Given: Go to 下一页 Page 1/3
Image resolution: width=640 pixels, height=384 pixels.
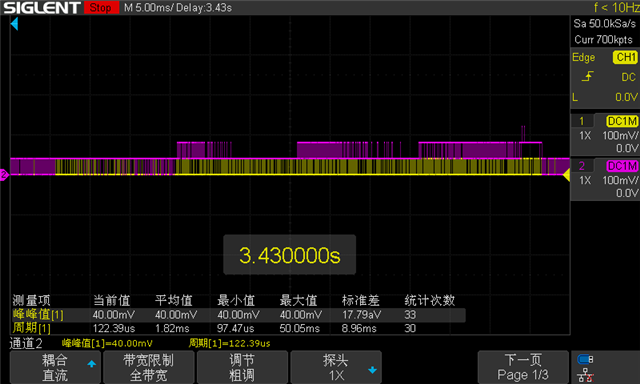Looking at the screenshot, I should coord(523,367).
